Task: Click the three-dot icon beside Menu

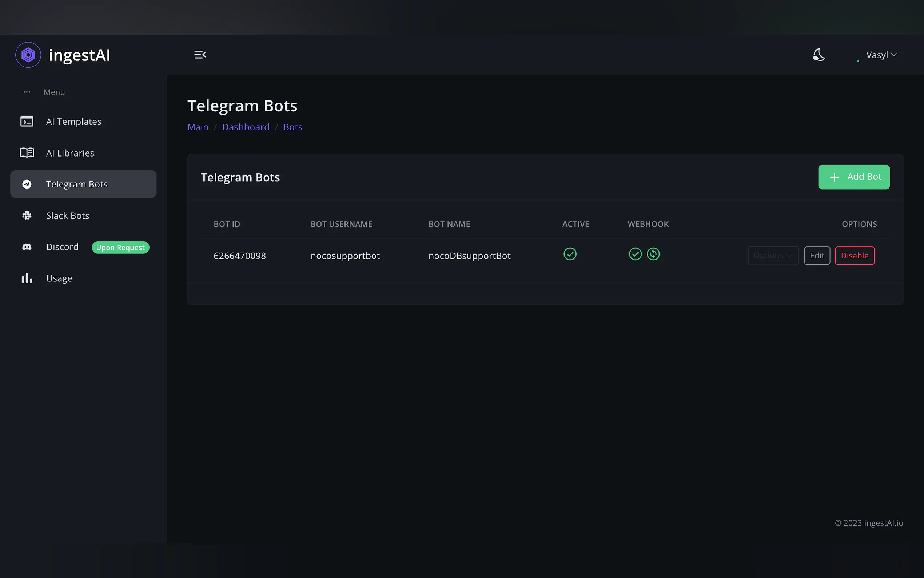Action: click(x=27, y=92)
